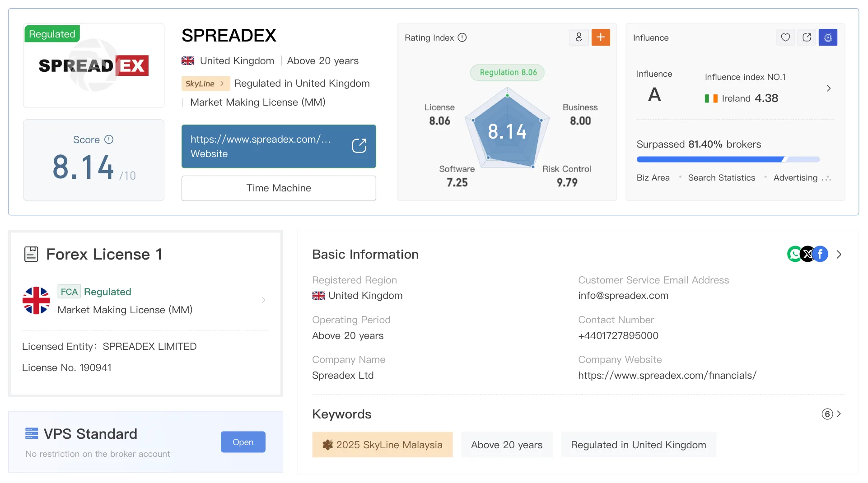
Task: Click the Time Machine button
Action: point(279,188)
